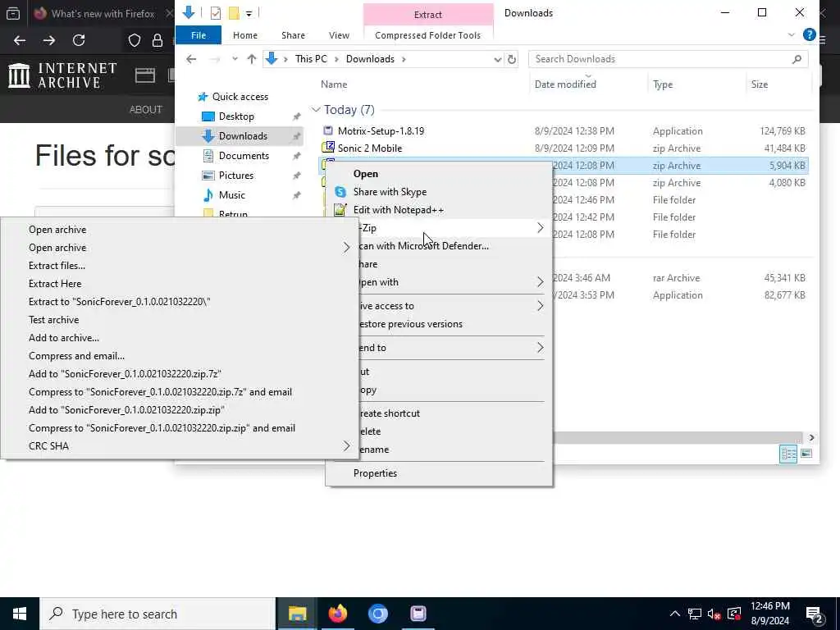Click the search magnifier in Search Downloads
840x630 pixels.
[797, 59]
